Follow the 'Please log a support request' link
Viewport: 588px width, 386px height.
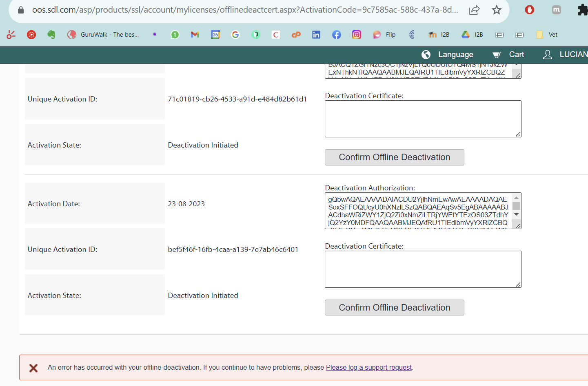tap(369, 368)
